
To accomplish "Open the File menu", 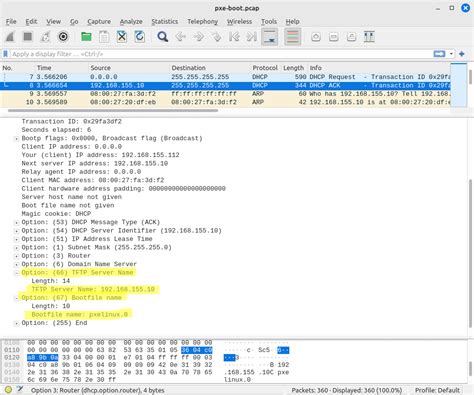I will (x=11, y=22).
